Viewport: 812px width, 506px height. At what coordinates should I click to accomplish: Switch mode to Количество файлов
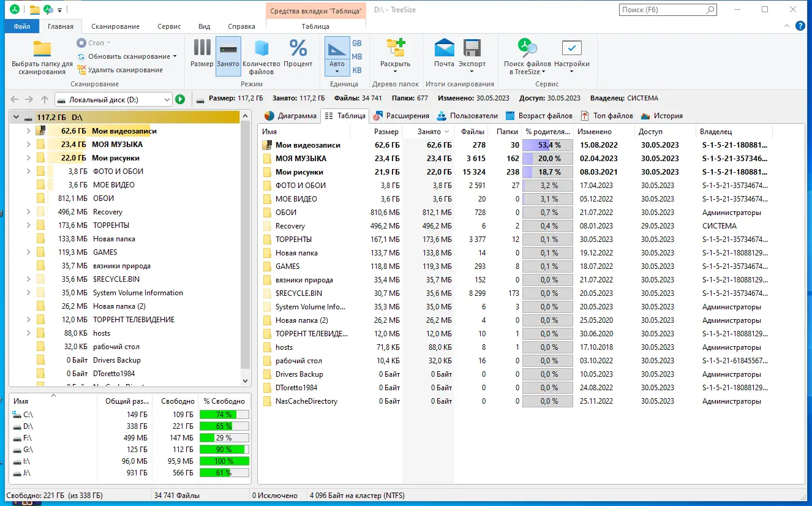coord(261,55)
